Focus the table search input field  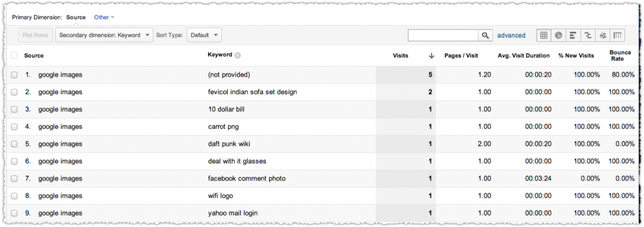[443, 35]
